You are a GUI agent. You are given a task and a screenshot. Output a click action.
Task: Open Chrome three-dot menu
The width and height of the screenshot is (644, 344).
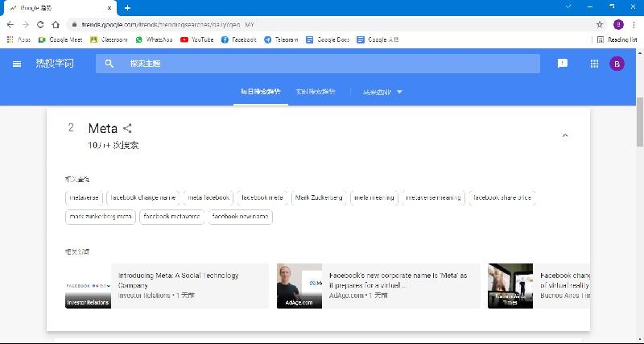pyautogui.click(x=634, y=25)
